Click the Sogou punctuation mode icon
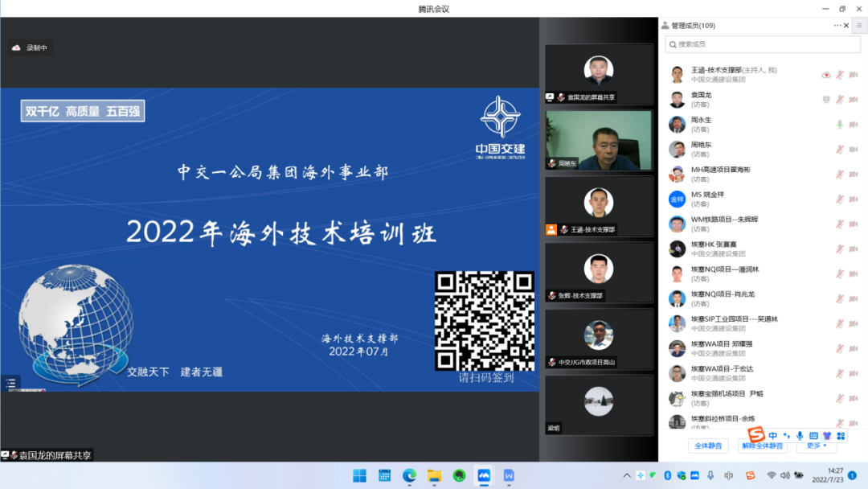 (787, 436)
